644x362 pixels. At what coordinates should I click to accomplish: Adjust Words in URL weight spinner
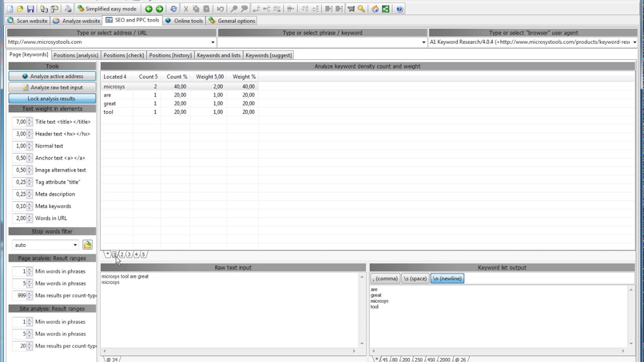click(x=30, y=218)
